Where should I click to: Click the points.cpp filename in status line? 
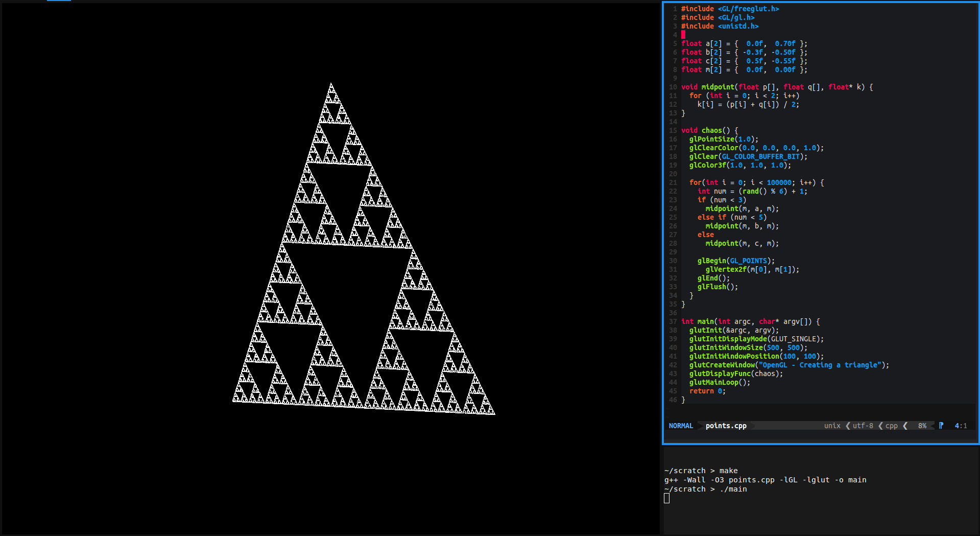pyautogui.click(x=726, y=426)
